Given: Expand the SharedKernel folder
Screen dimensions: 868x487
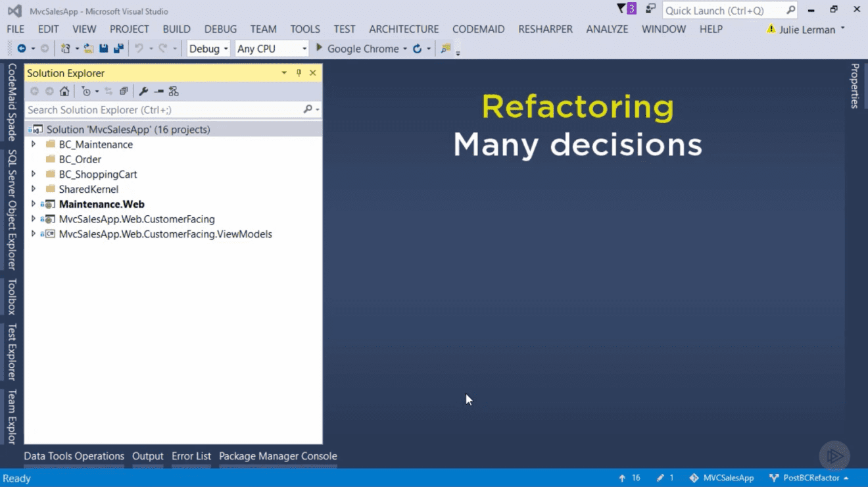Looking at the screenshot, I should coord(34,189).
